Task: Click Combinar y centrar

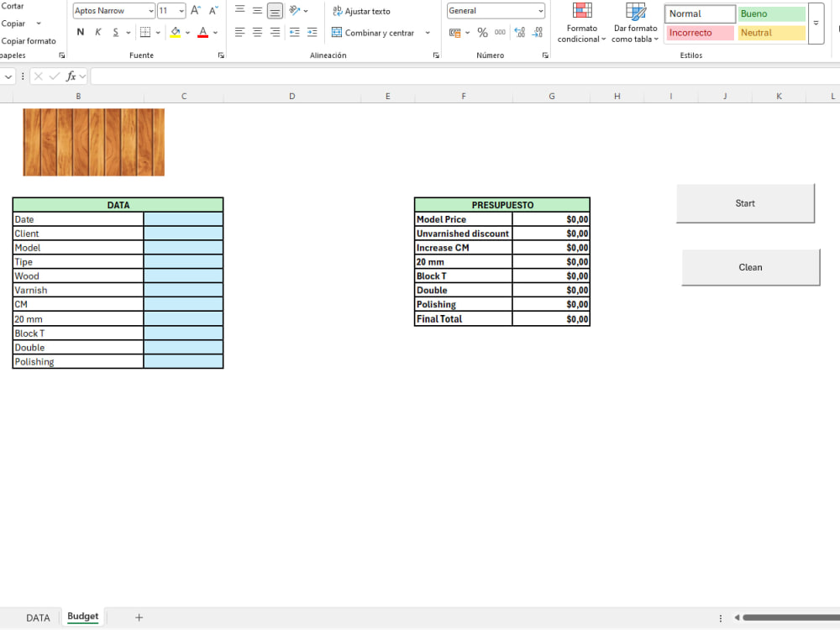Action: 374,33
